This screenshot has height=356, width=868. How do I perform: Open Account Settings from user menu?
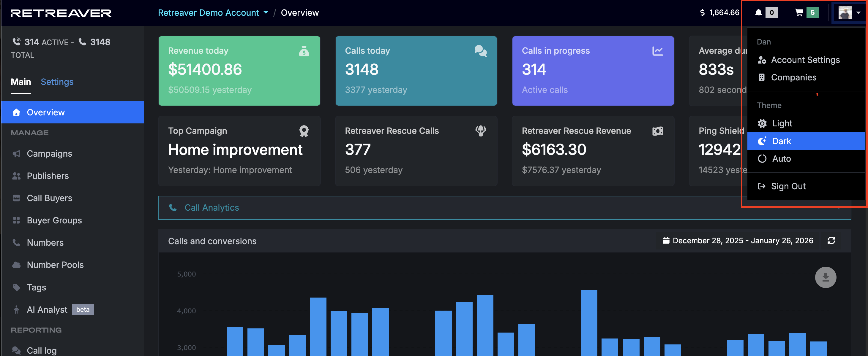tap(806, 60)
